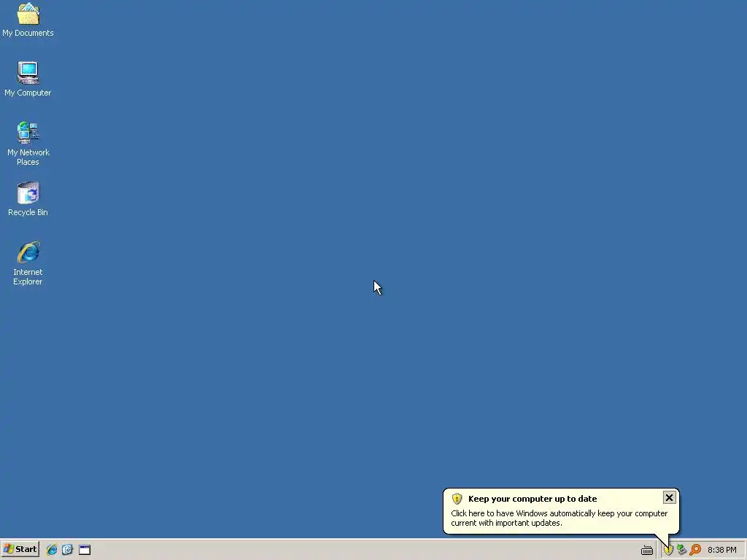Viewport: 747px width, 560px height.
Task: Select the Recycle Bin desktop icon
Action: pos(28,199)
